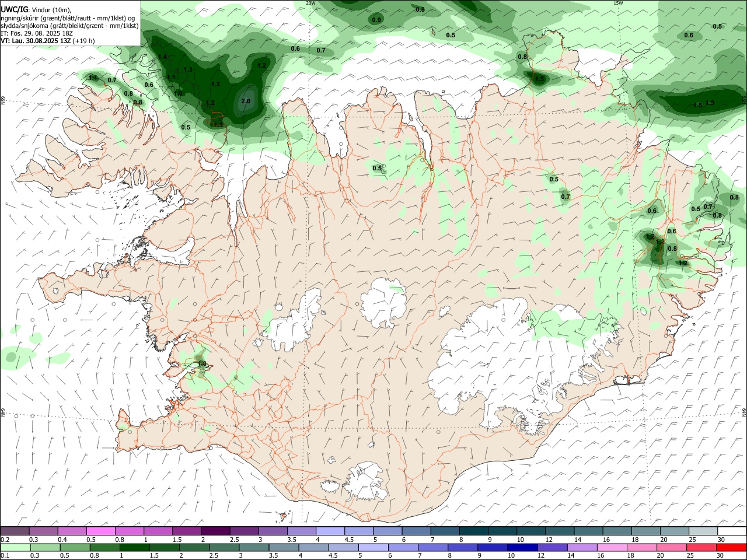This screenshot has width=747, height=560.
Task: Click the 'VT: Lau. 30.08.2025 13Z (+19 h)' line
Action: (47, 41)
